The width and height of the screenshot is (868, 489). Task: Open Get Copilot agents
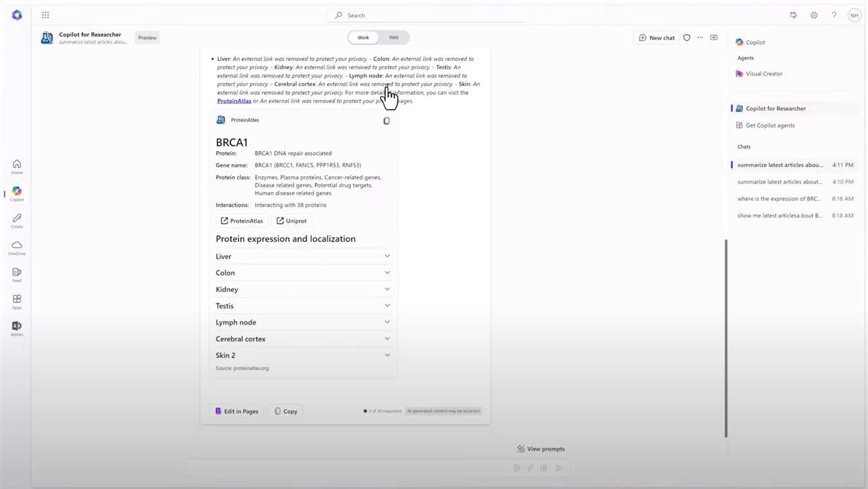(765, 125)
